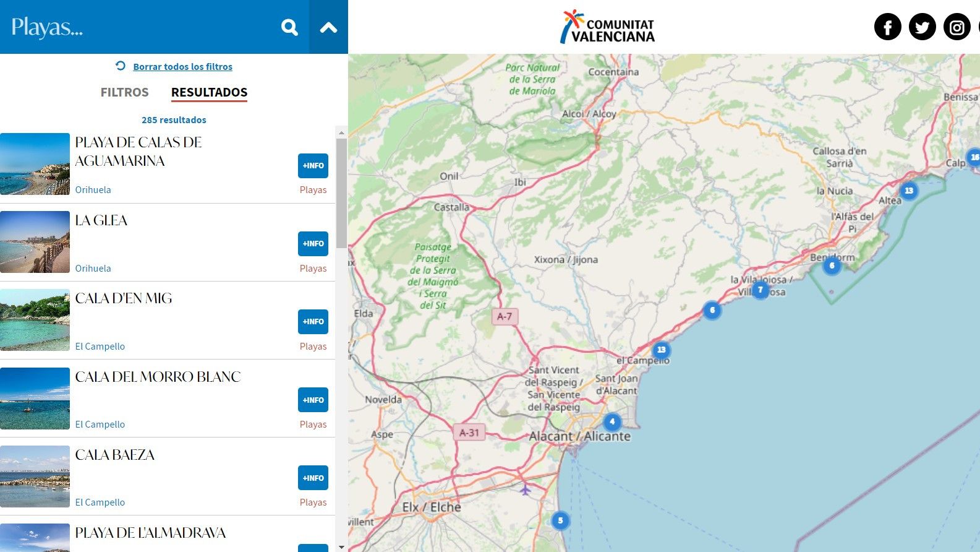Screen dimensions: 980x552
Task: Click map cluster 7 at la Vila Joiosa
Action: (761, 290)
